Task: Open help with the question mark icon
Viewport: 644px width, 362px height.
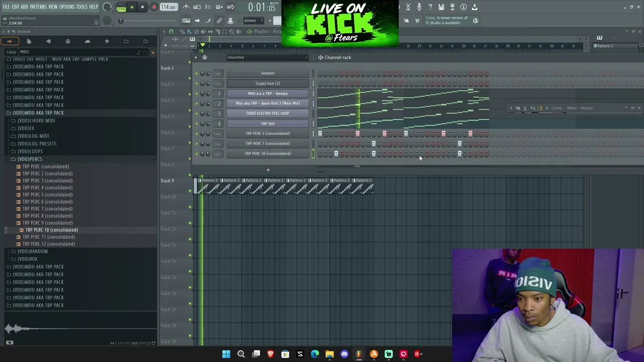Action: (x=430, y=7)
